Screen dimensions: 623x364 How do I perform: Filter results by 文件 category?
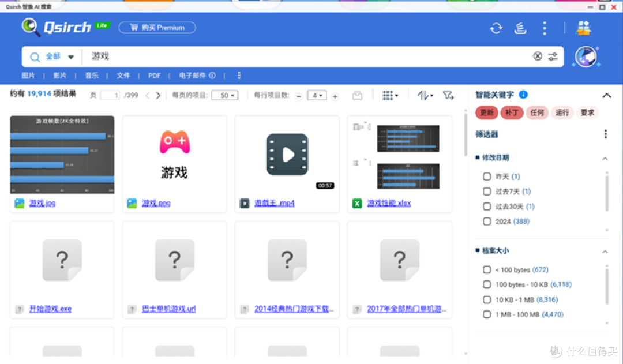pos(123,75)
